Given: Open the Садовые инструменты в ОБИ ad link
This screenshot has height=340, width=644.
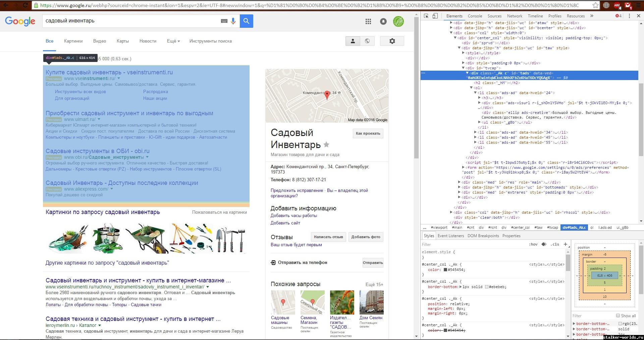Looking at the screenshot, I should coord(98,151).
